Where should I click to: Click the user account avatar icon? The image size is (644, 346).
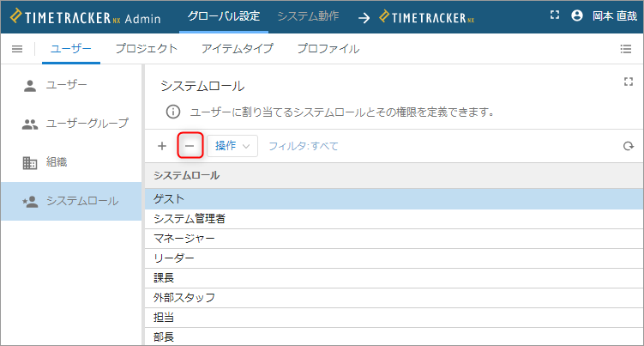pyautogui.click(x=577, y=15)
